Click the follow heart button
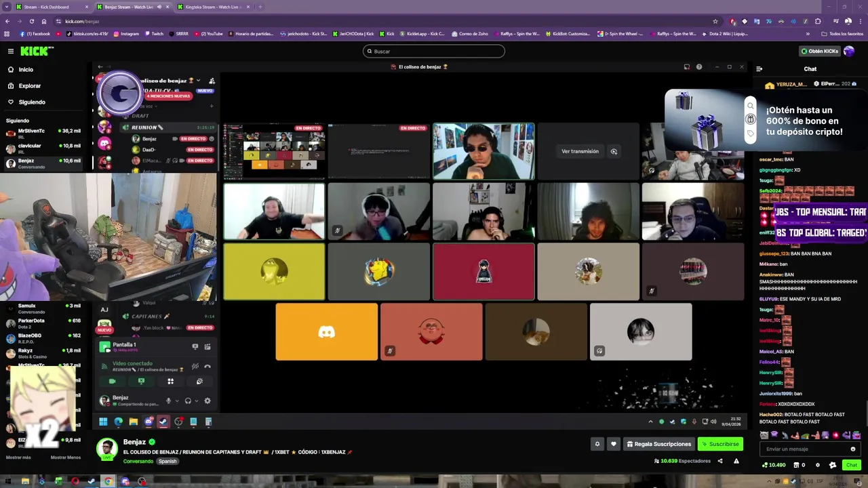Image resolution: width=868 pixels, height=488 pixels. (x=614, y=444)
